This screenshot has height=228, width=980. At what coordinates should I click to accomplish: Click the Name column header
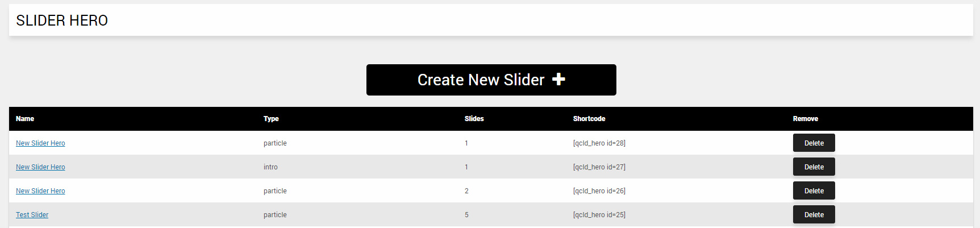[25, 119]
